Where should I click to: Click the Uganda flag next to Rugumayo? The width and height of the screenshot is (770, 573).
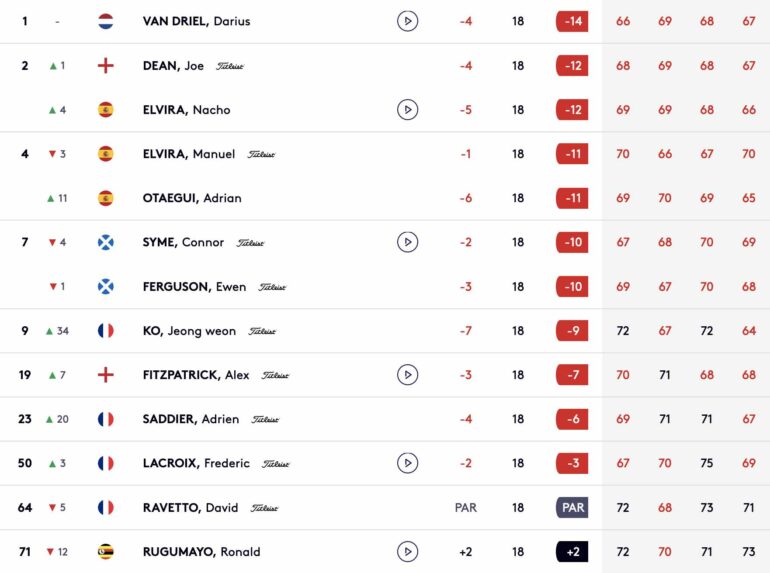106,551
